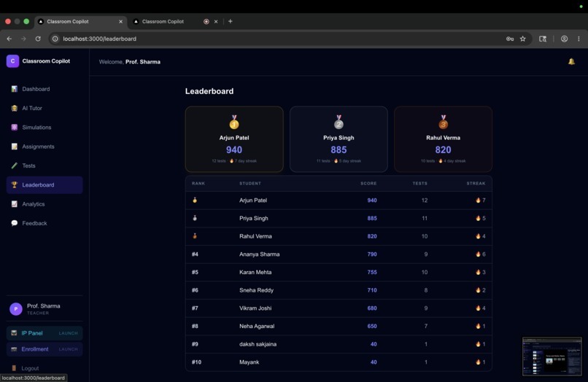Click the streak flame in Ananya Sharma's row
The height and width of the screenshot is (382, 588).
click(478, 254)
